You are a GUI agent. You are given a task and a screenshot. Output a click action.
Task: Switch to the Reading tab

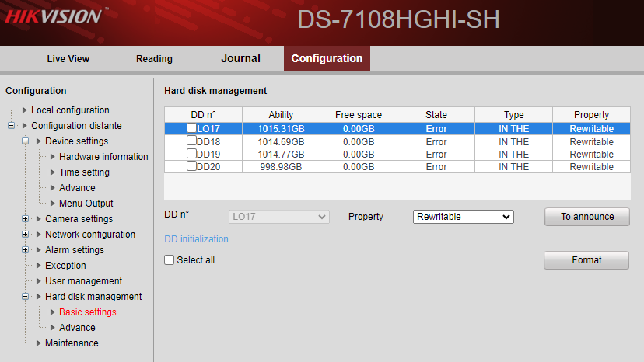(x=155, y=59)
